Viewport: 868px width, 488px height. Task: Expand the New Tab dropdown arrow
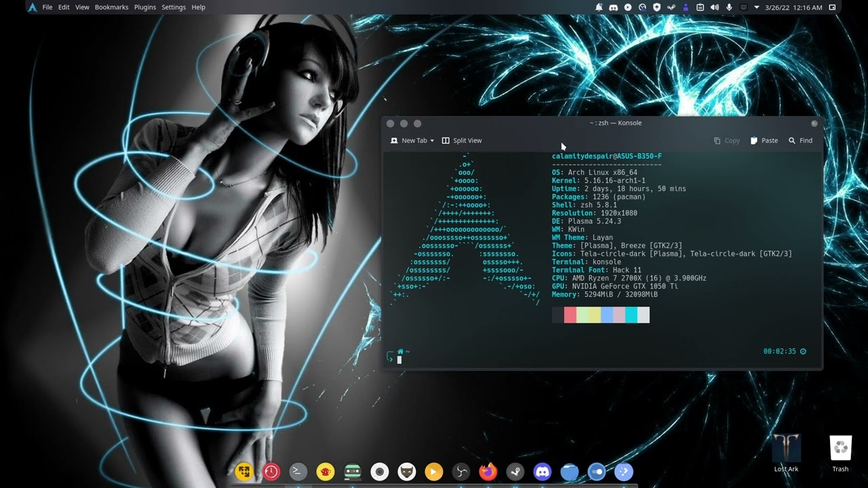[x=432, y=141]
